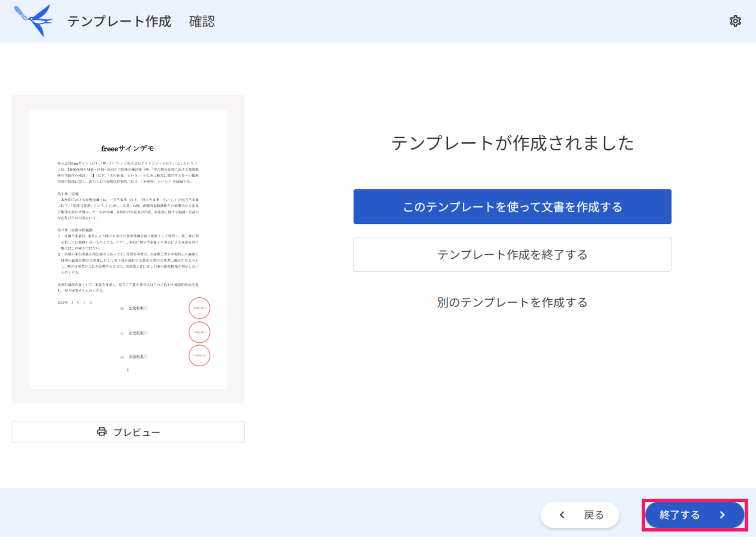Click the freee Sign bird logo
The image size is (756, 537).
tap(33, 20)
